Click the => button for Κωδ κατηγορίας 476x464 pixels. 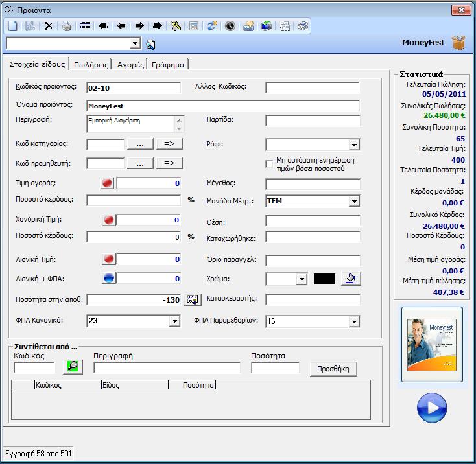tap(169, 144)
